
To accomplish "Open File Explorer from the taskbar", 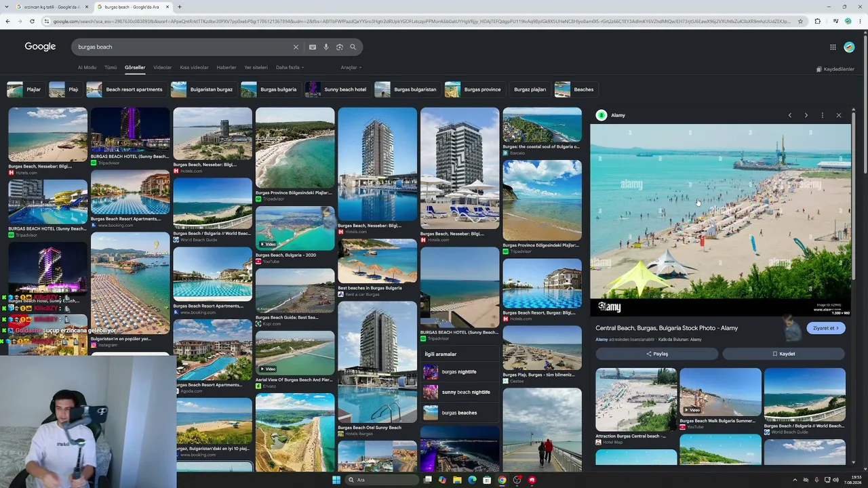I will [x=457, y=480].
